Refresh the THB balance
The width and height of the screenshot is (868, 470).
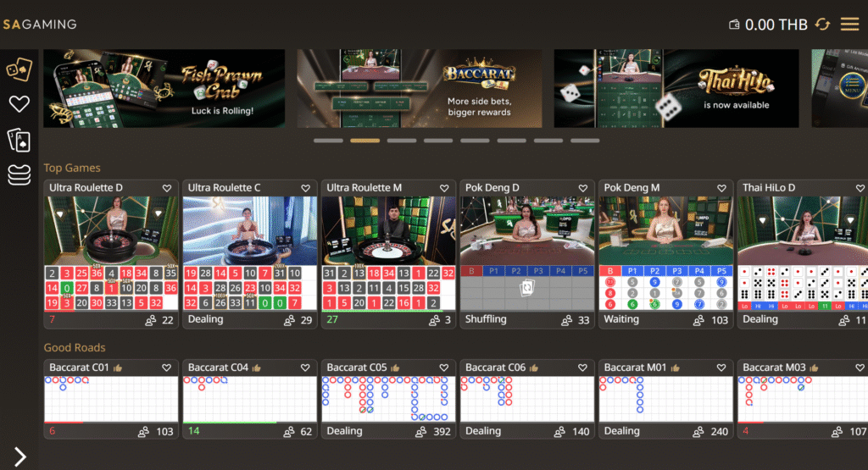(x=822, y=24)
